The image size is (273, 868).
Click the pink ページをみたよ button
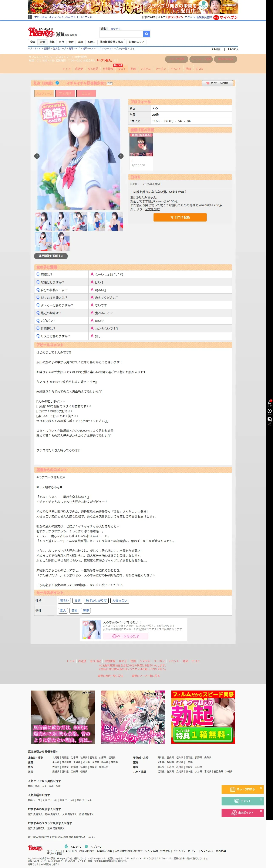(x=126, y=636)
